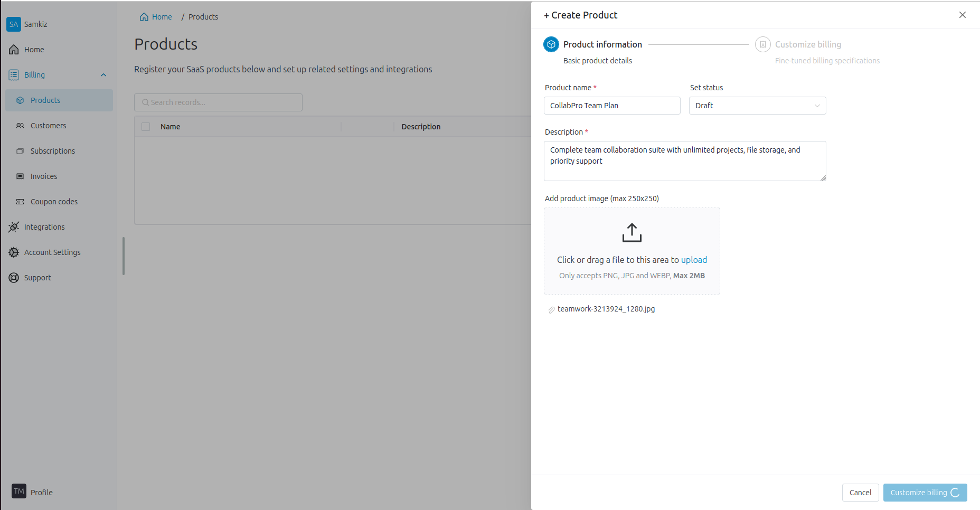Open the Subscriptions menu item
The image size is (980, 510).
[x=52, y=151]
